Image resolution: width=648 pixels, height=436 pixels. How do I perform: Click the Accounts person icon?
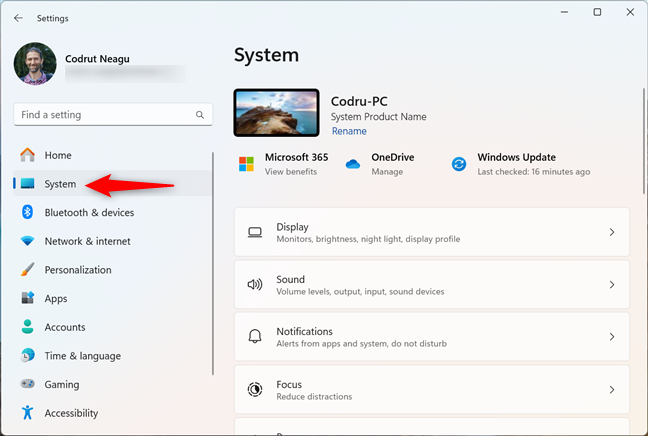click(28, 326)
